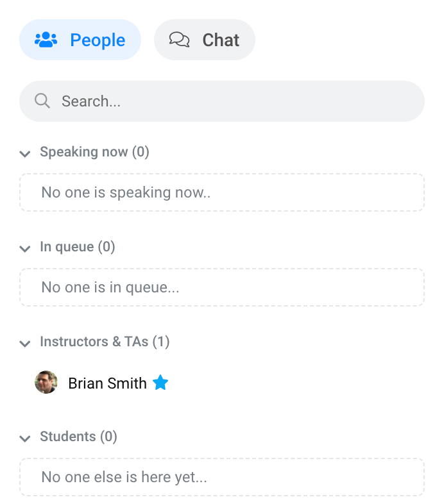Click the magnifying glass search icon
The width and height of the screenshot is (444, 504).
pos(42,101)
